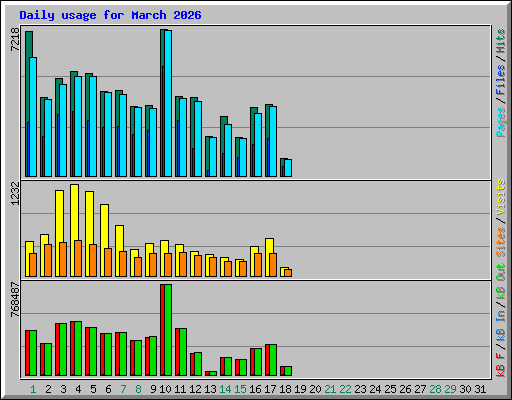Click the cyan "Pages" legend word
This screenshot has width=512, height=400.
coord(500,122)
